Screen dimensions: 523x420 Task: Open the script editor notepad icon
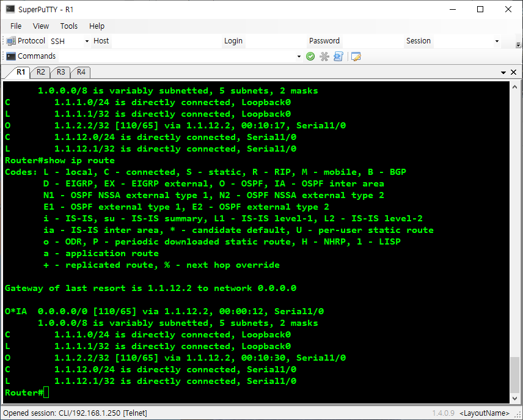coord(356,56)
